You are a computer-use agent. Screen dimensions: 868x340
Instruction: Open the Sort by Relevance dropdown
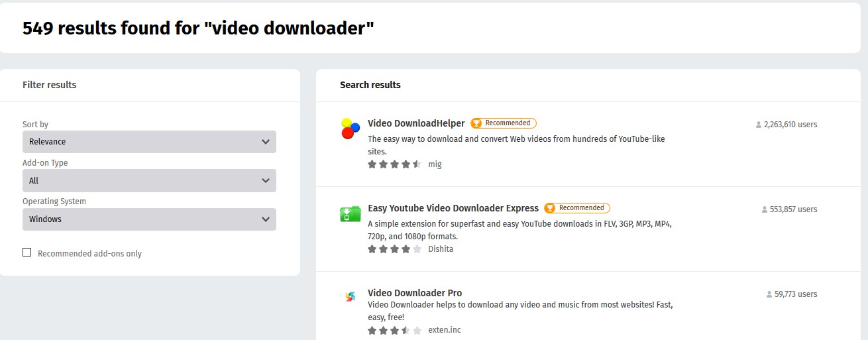coord(149,142)
